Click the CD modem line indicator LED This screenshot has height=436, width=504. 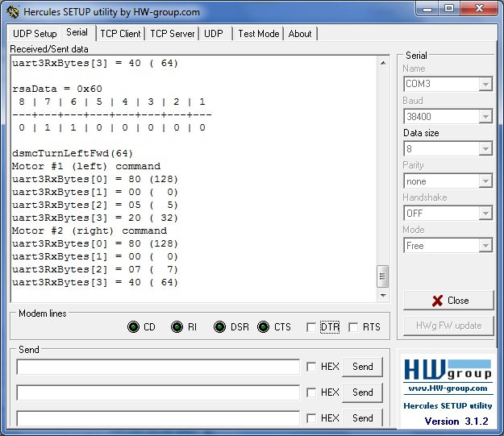point(133,327)
